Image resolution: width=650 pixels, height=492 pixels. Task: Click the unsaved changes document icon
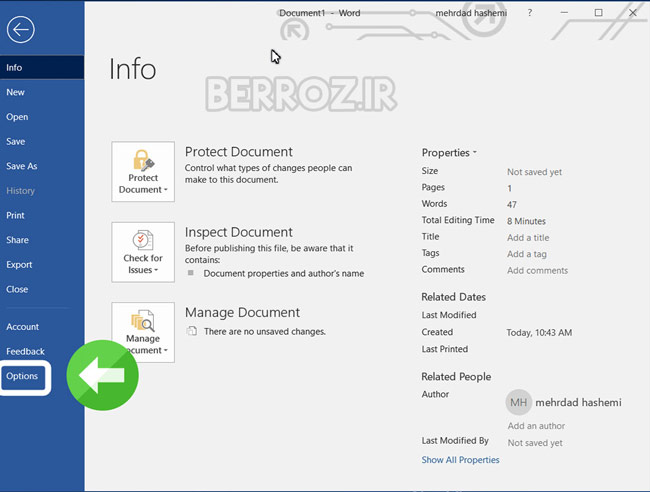[x=192, y=331]
